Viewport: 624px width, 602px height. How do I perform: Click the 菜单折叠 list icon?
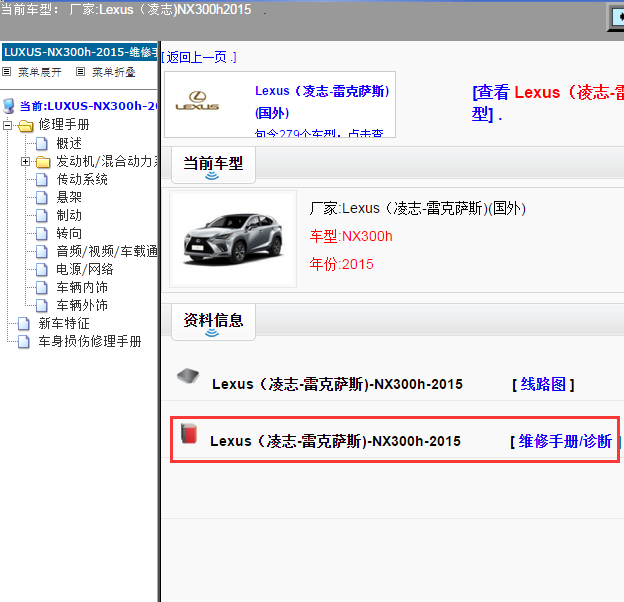point(80,72)
